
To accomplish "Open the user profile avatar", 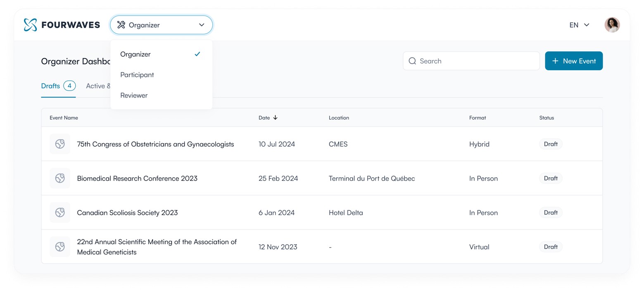I will (x=612, y=25).
